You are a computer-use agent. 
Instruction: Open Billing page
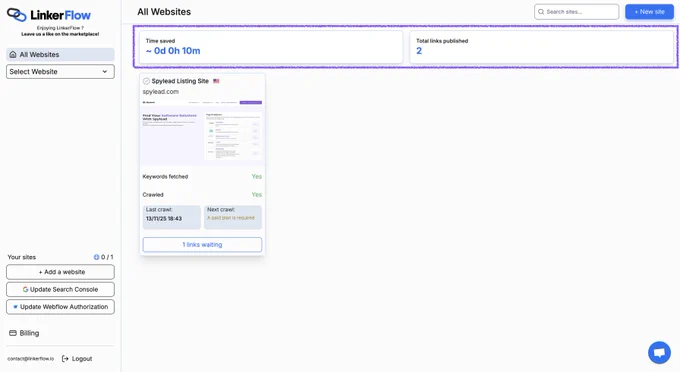coord(24,333)
